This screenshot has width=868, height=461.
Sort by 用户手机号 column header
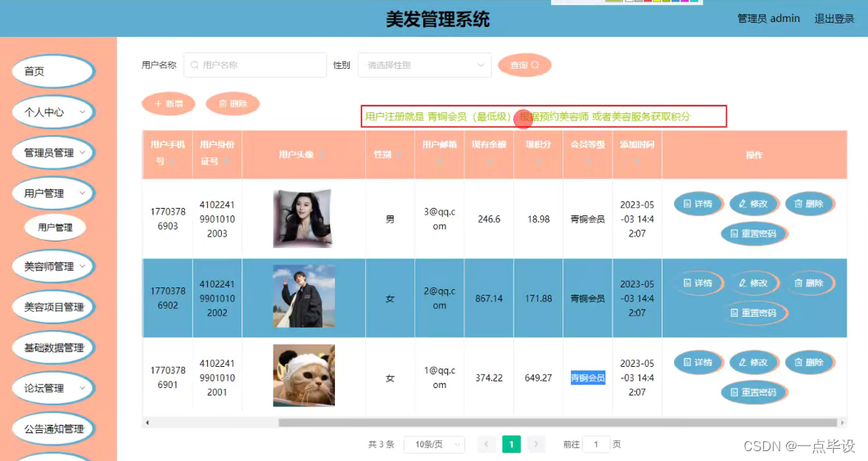click(167, 153)
